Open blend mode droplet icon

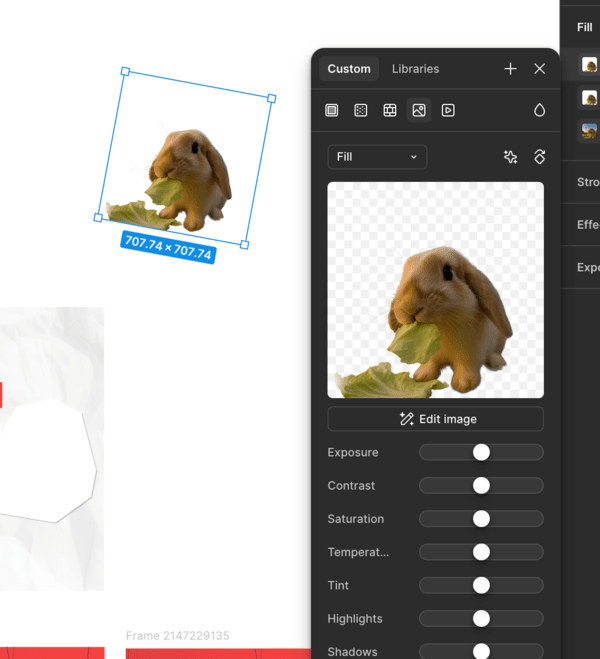pyautogui.click(x=539, y=110)
